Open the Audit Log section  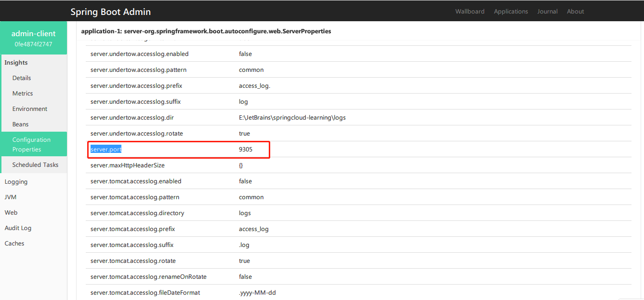tap(18, 228)
